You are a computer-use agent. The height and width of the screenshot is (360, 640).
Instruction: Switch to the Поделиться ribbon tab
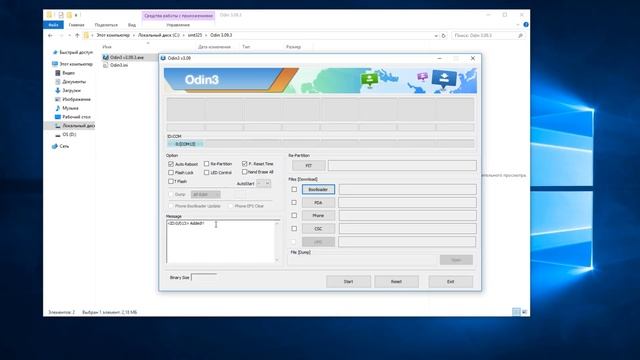[106, 25]
